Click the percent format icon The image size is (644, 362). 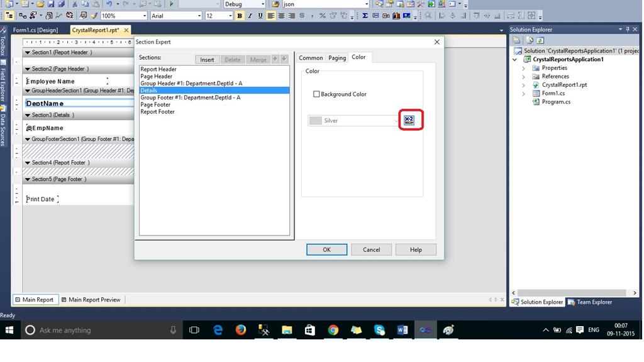click(323, 16)
